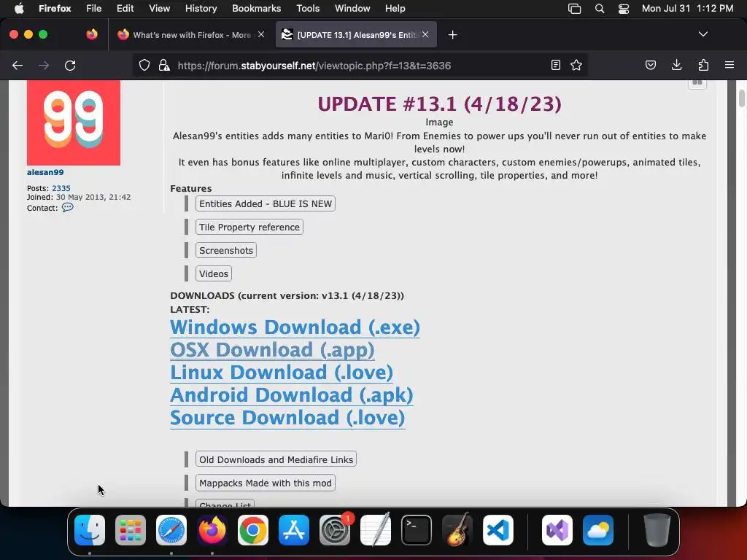This screenshot has width=747, height=560.
Task: List all tabs with the chevron
Action: [x=703, y=34]
